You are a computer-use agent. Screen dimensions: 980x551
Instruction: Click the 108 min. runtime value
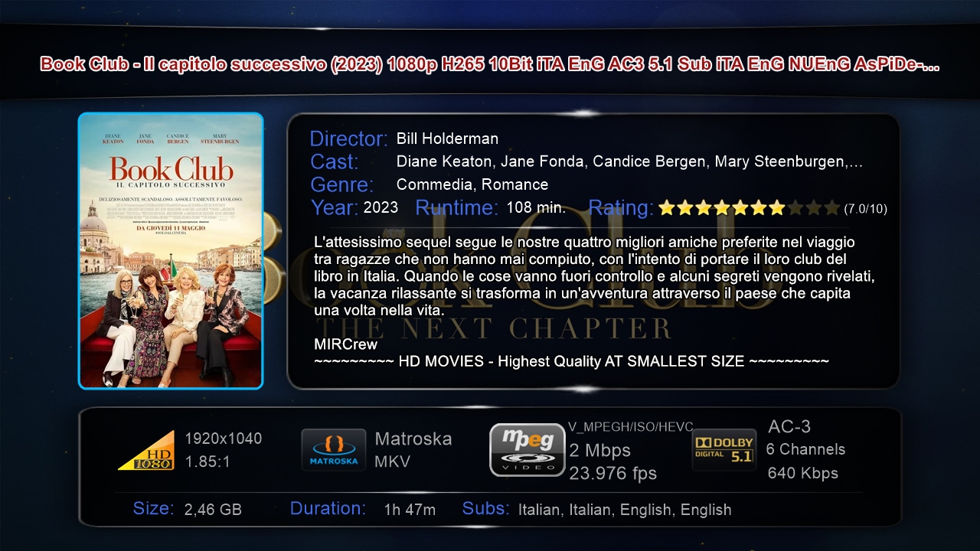pos(536,207)
